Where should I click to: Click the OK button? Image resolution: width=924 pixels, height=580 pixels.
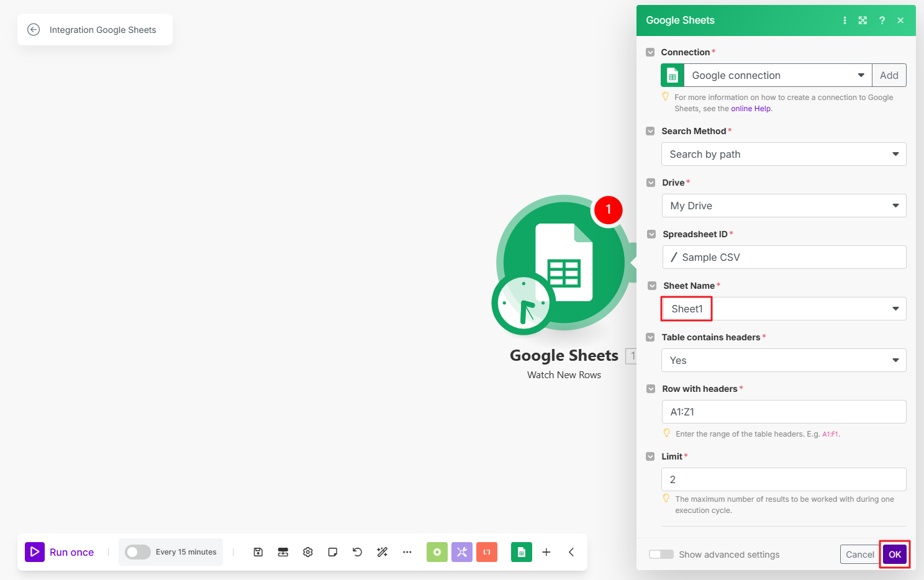[x=895, y=555]
